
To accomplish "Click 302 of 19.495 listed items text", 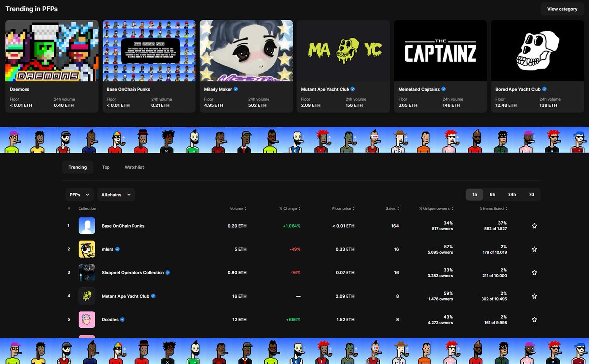I will click(494, 299).
